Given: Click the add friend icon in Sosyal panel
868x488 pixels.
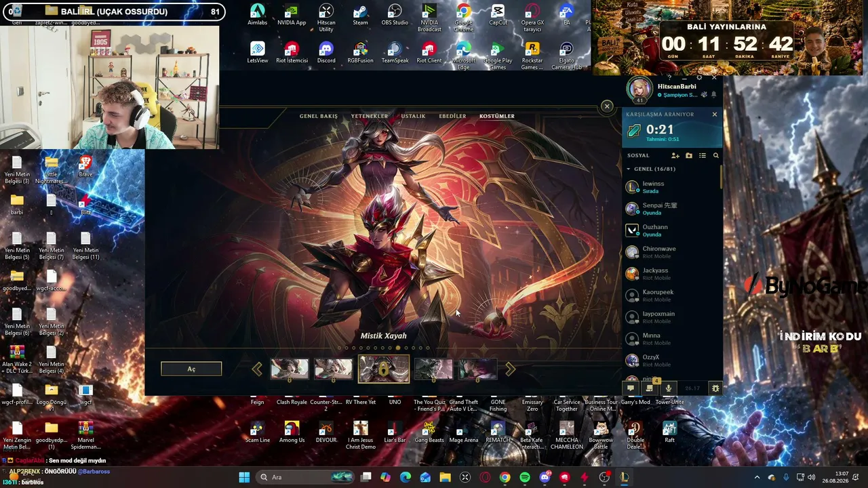Looking at the screenshot, I should pos(675,155).
